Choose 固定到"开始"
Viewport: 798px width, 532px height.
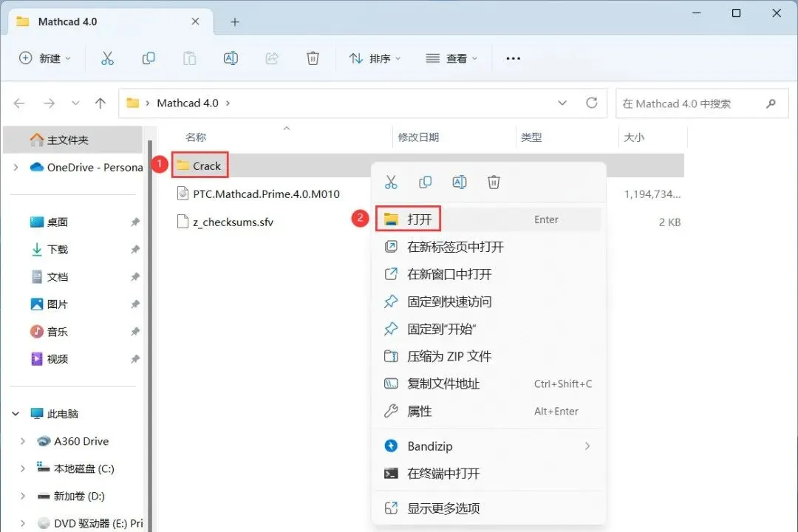pyautogui.click(x=488, y=330)
